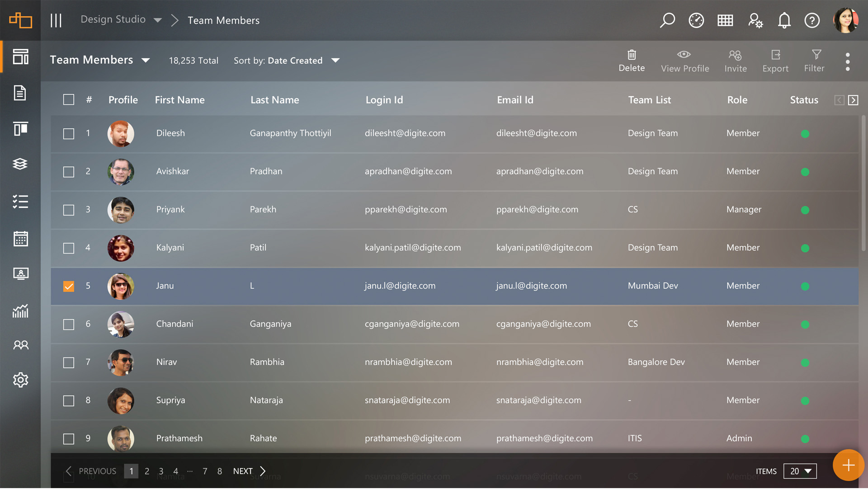
Task: Open the calendar icon in left sidebar
Action: point(20,239)
